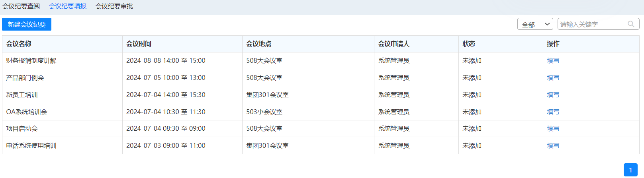This screenshot has height=178, width=644.
Task: Switch to the 会议纪要查阅 tab
Action: click(x=21, y=6)
